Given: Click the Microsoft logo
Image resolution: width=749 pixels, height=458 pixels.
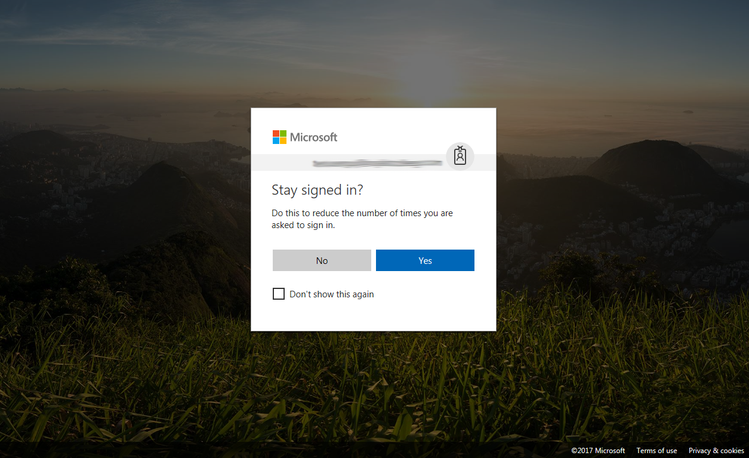Looking at the screenshot, I should coord(305,137).
